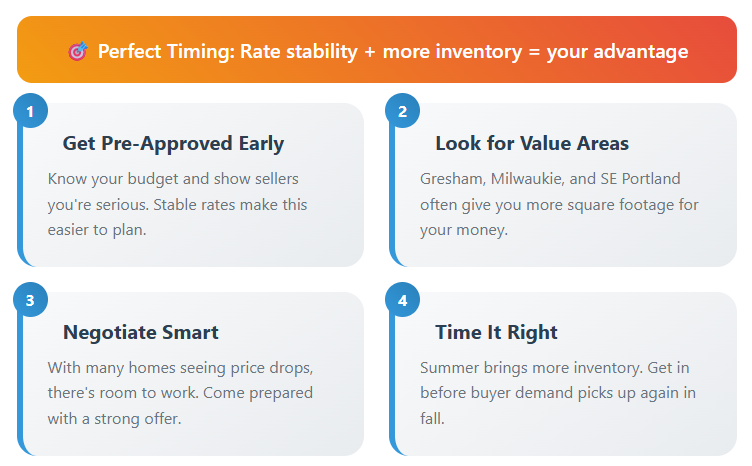Click the orange gradient banner's red right end
Viewport: 752px width, 466px height.
tap(719, 50)
